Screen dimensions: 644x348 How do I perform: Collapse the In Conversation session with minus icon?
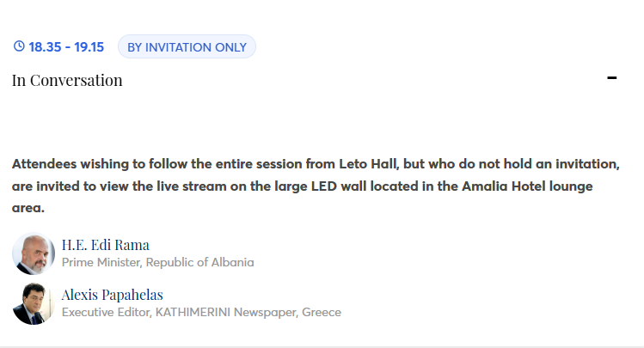point(612,78)
